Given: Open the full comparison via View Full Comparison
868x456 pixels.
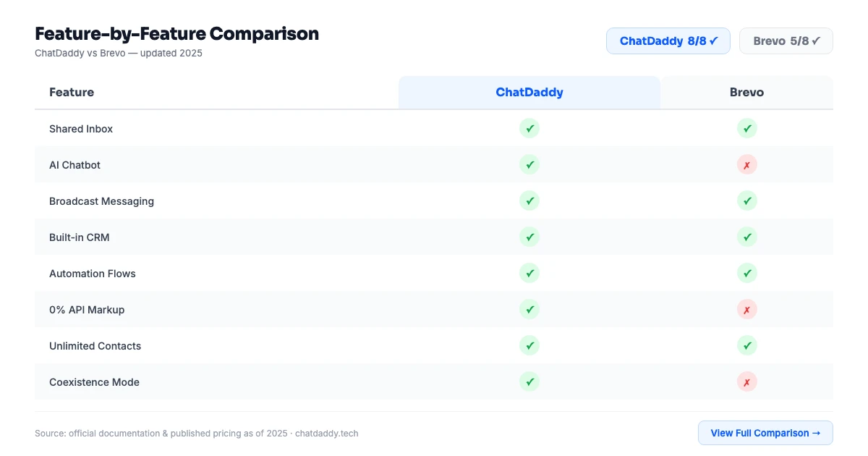Looking at the screenshot, I should coord(765,433).
